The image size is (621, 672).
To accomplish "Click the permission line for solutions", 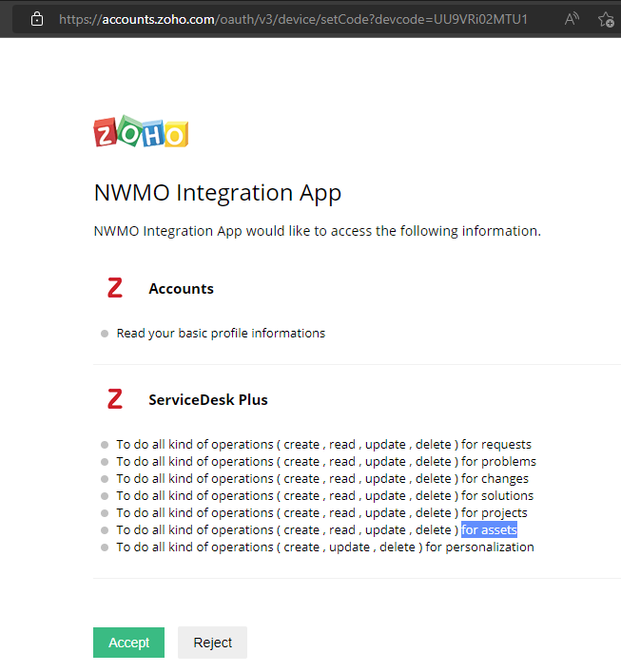I will [x=325, y=496].
